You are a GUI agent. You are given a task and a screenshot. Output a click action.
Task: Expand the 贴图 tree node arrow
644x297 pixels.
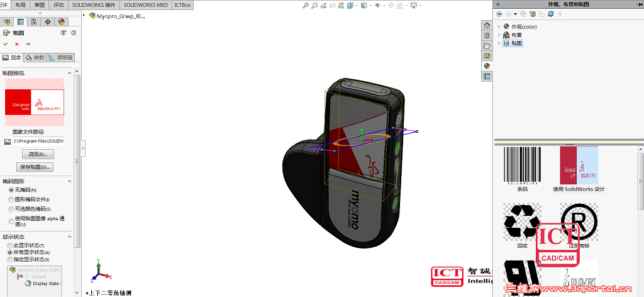coord(499,43)
